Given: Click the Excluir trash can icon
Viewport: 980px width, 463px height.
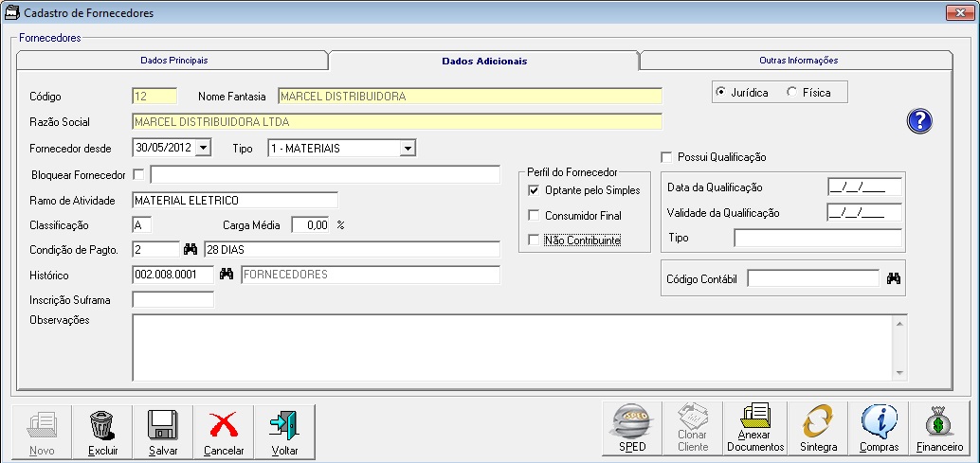Looking at the screenshot, I should tap(102, 433).
